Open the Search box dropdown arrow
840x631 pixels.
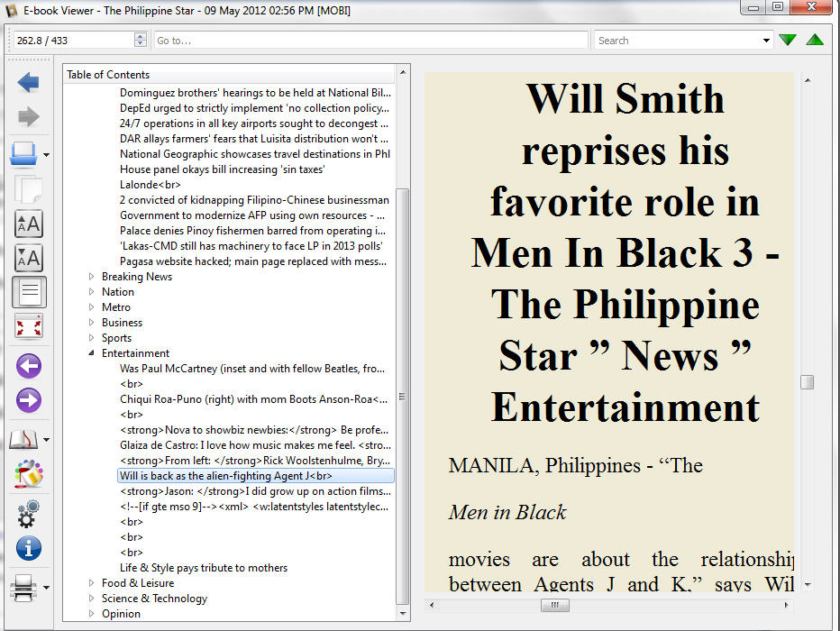pos(766,41)
